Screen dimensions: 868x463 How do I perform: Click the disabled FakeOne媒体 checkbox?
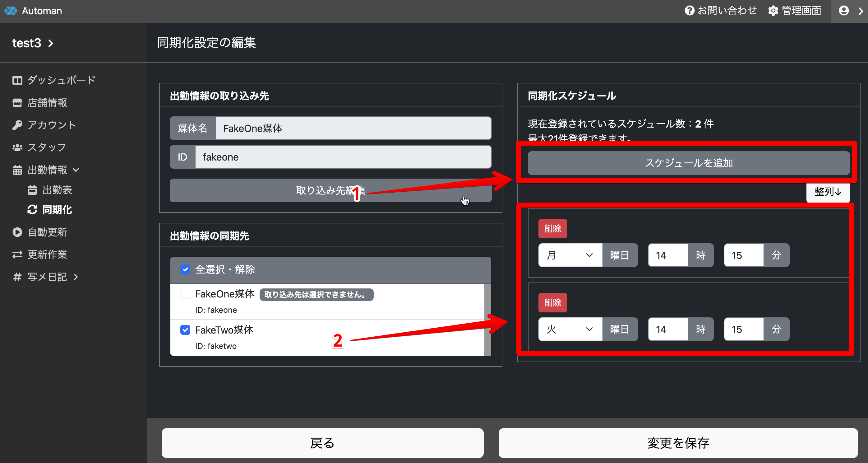pyautogui.click(x=185, y=294)
